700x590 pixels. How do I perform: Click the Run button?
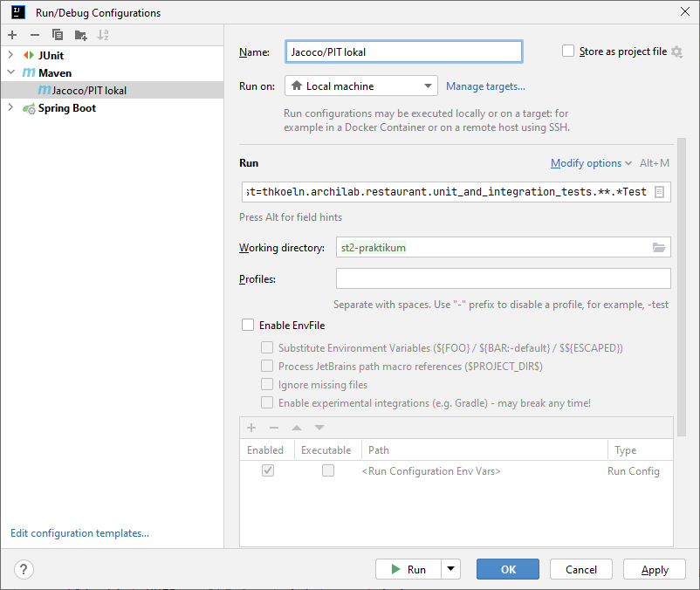pos(408,569)
